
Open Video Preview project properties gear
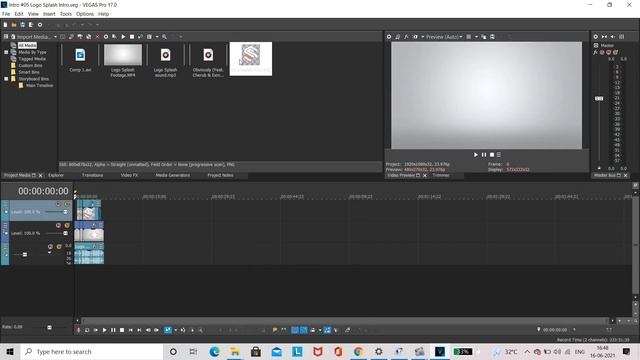(x=389, y=37)
